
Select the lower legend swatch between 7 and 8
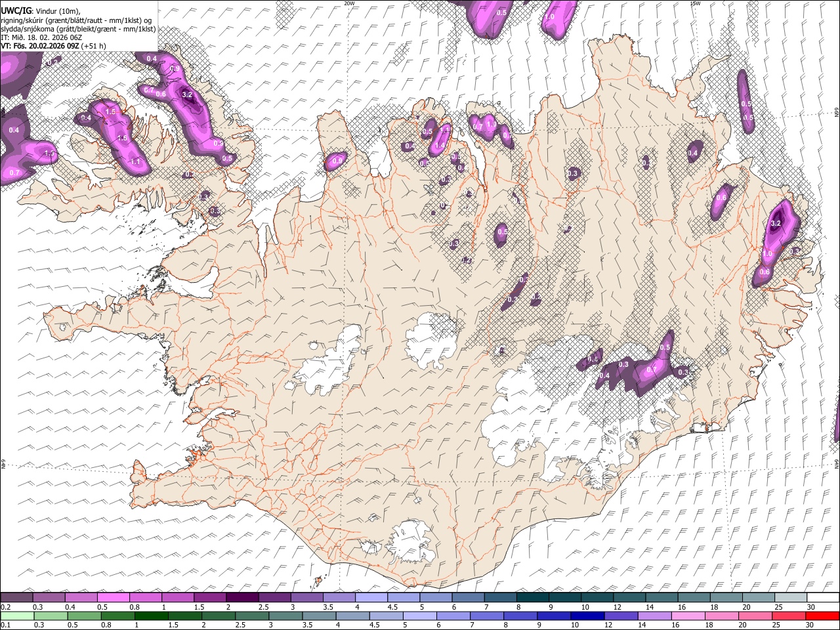487,616
